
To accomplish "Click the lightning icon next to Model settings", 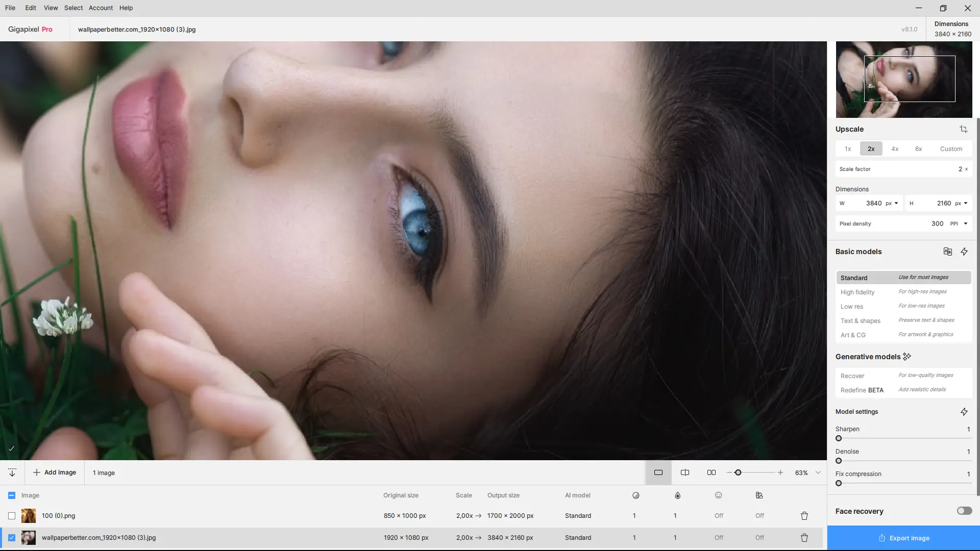I will (x=964, y=412).
